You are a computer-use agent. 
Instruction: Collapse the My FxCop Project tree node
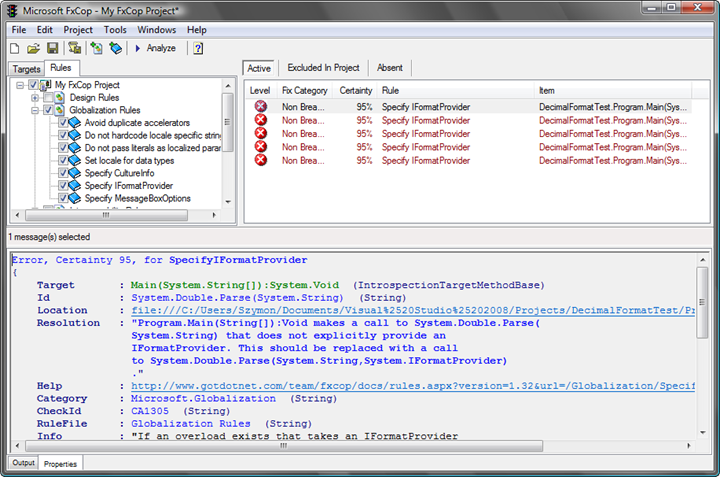click(20, 85)
